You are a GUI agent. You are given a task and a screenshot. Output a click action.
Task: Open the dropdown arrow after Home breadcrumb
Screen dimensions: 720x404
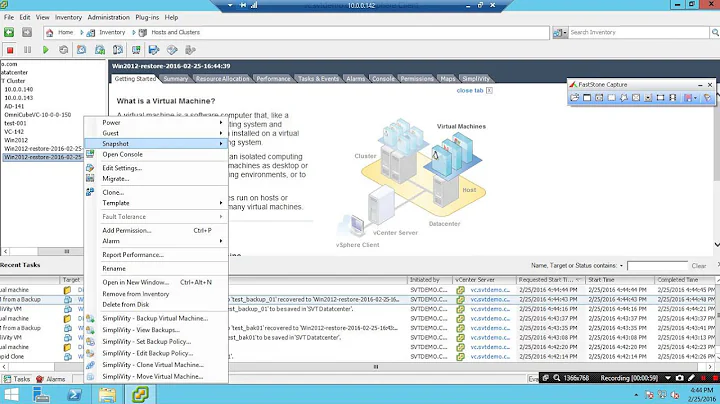(x=82, y=33)
